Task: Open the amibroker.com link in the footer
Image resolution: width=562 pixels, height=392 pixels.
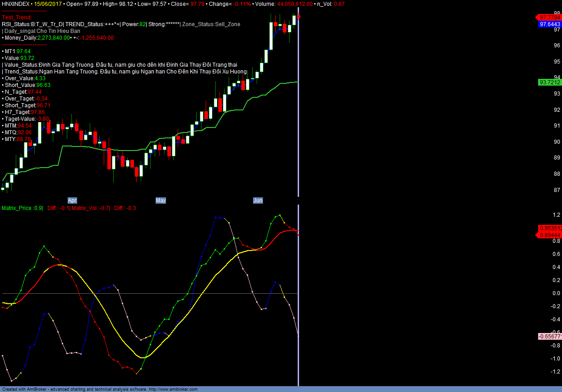Action: tap(173, 389)
